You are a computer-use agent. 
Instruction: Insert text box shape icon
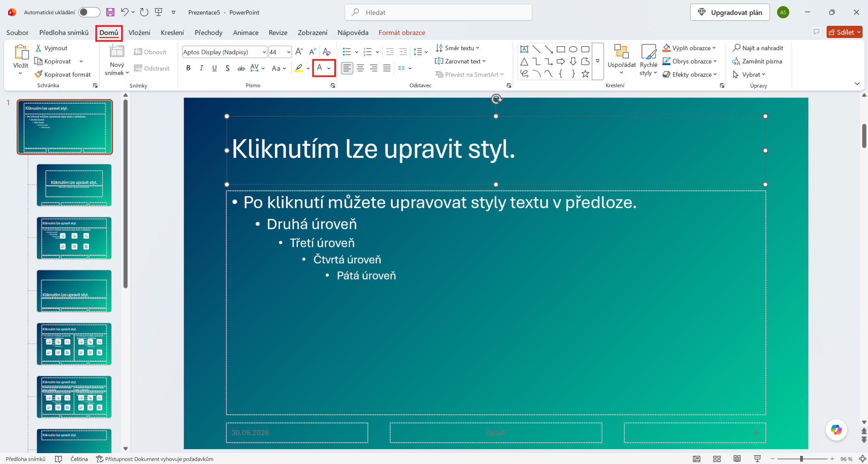524,49
